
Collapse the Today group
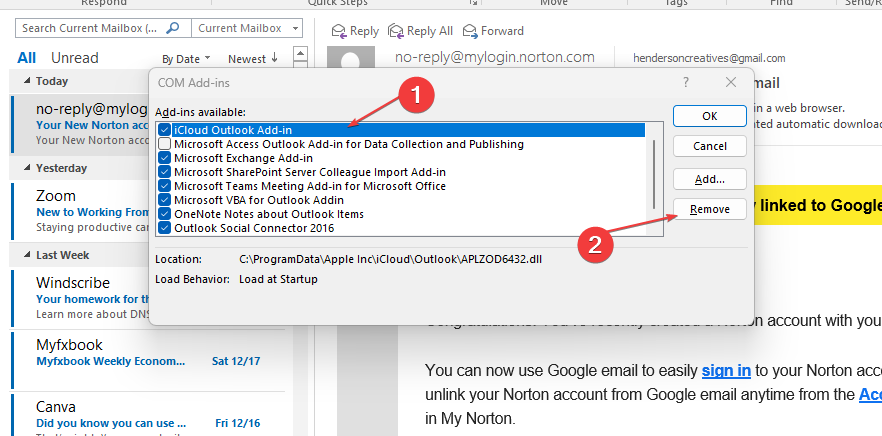pyautogui.click(x=28, y=81)
